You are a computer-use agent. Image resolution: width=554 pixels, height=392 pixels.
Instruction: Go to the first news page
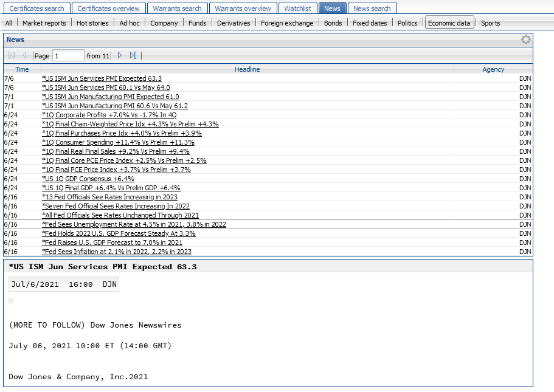click(x=12, y=55)
